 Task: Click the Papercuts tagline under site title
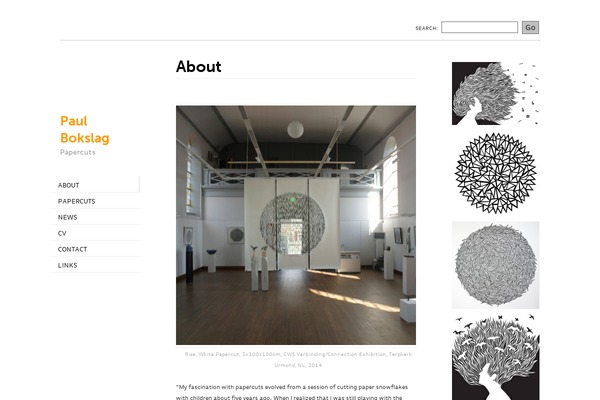click(78, 152)
